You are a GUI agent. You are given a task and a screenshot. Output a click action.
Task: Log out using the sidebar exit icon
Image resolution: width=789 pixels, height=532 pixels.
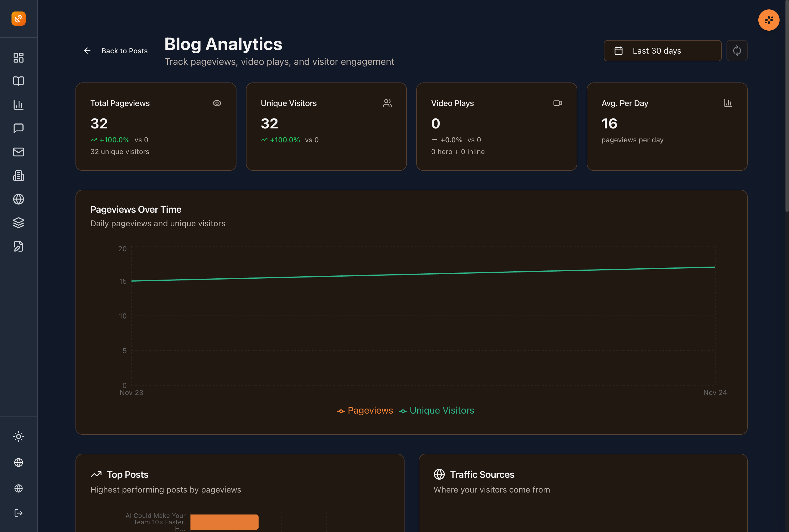click(x=18, y=513)
